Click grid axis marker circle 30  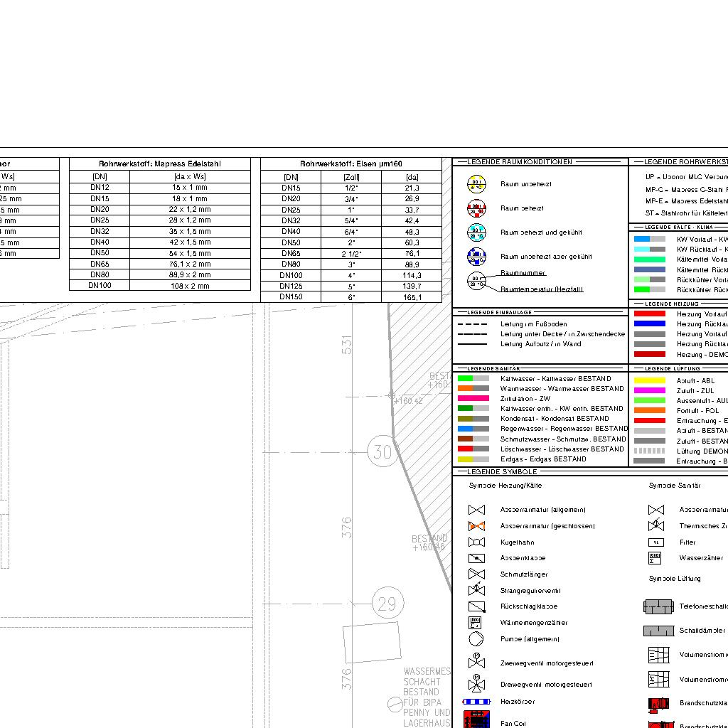(382, 452)
